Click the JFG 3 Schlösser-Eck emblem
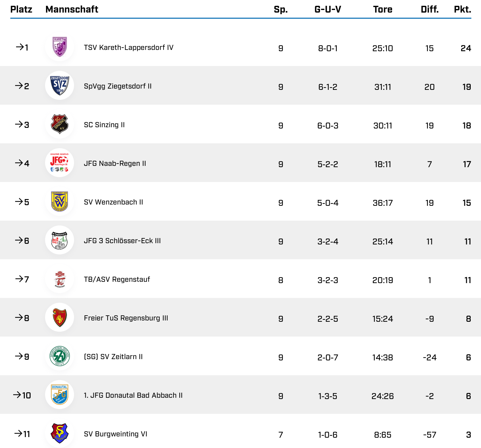Viewport: 481px width, 448px height. 60,240
